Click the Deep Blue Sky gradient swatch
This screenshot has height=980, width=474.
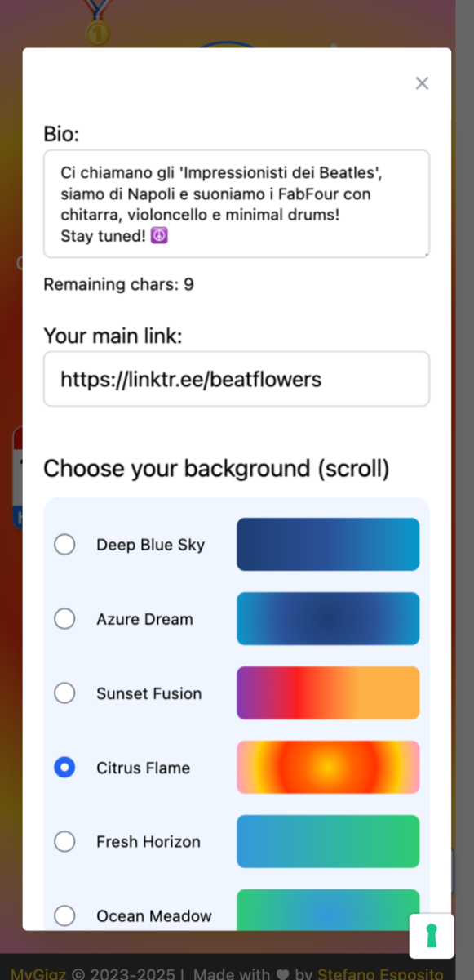click(328, 544)
